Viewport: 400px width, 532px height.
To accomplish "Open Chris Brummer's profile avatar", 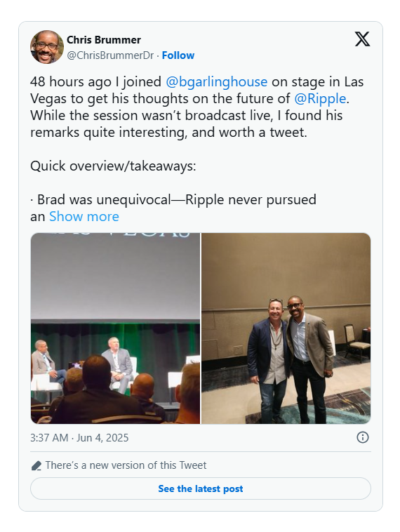I will click(47, 47).
